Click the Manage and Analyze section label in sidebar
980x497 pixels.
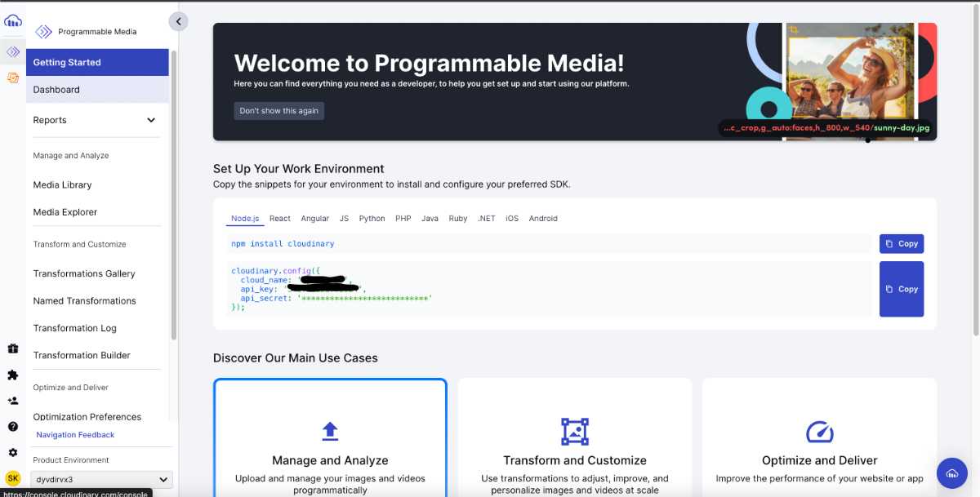coord(71,156)
